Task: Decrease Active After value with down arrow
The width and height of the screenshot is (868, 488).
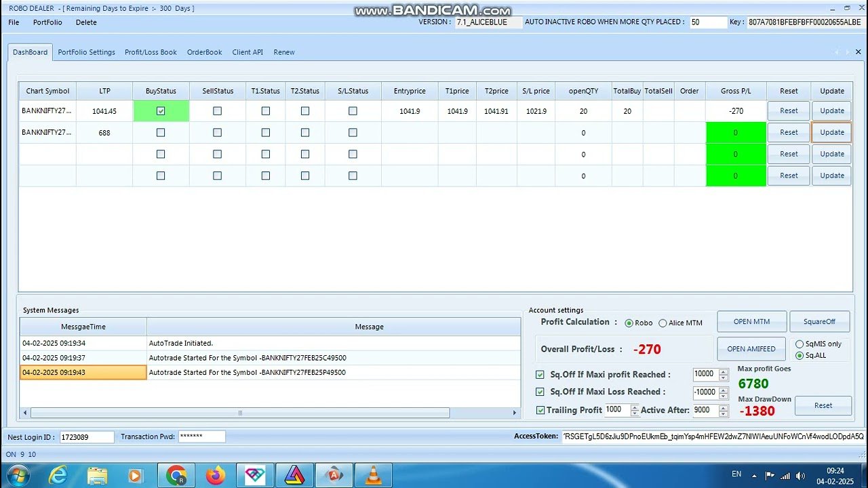Action: [723, 413]
